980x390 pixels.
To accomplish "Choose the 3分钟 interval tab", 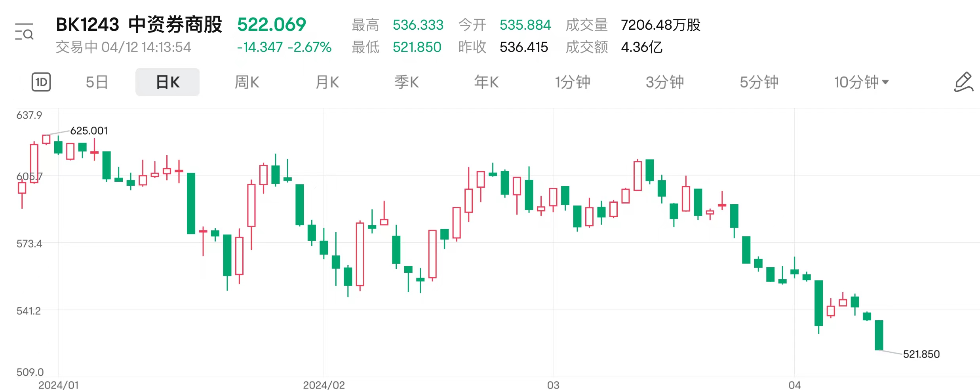I will pos(665,82).
